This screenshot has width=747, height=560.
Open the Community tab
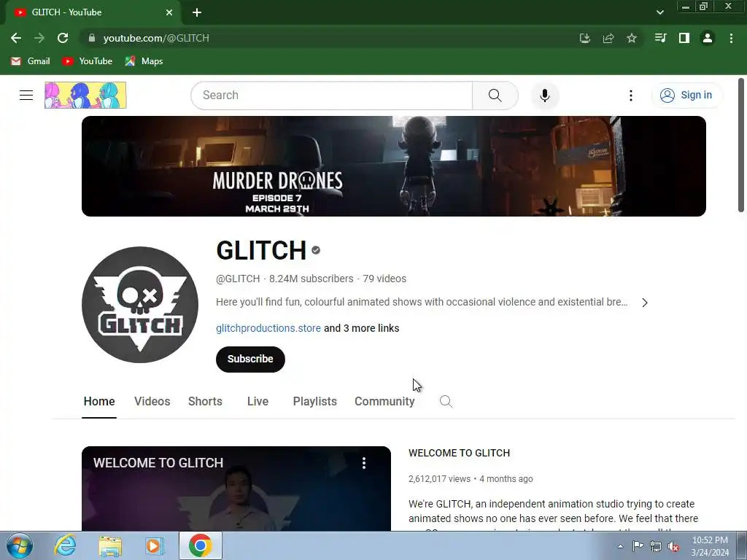pyautogui.click(x=384, y=402)
